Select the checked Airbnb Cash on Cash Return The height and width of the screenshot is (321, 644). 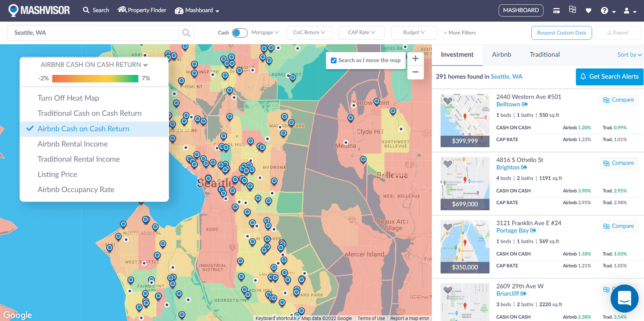click(94, 129)
